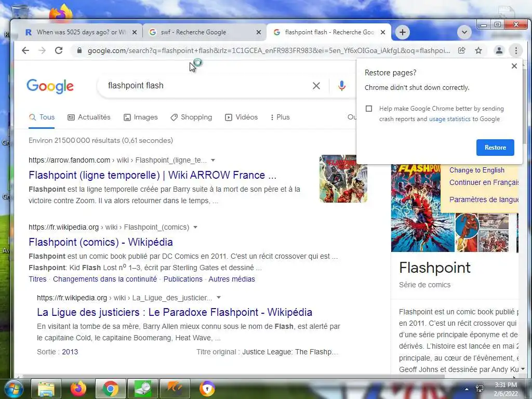Click the Chrome taskbar icon
Viewport: 532px width, 399px height.
pyautogui.click(x=110, y=389)
